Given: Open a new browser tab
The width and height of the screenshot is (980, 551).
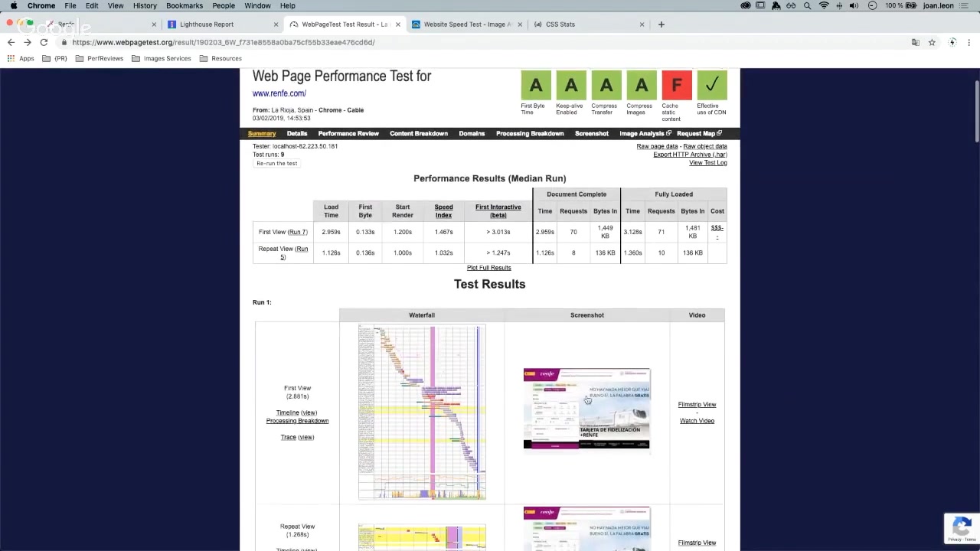Looking at the screenshot, I should click(661, 24).
